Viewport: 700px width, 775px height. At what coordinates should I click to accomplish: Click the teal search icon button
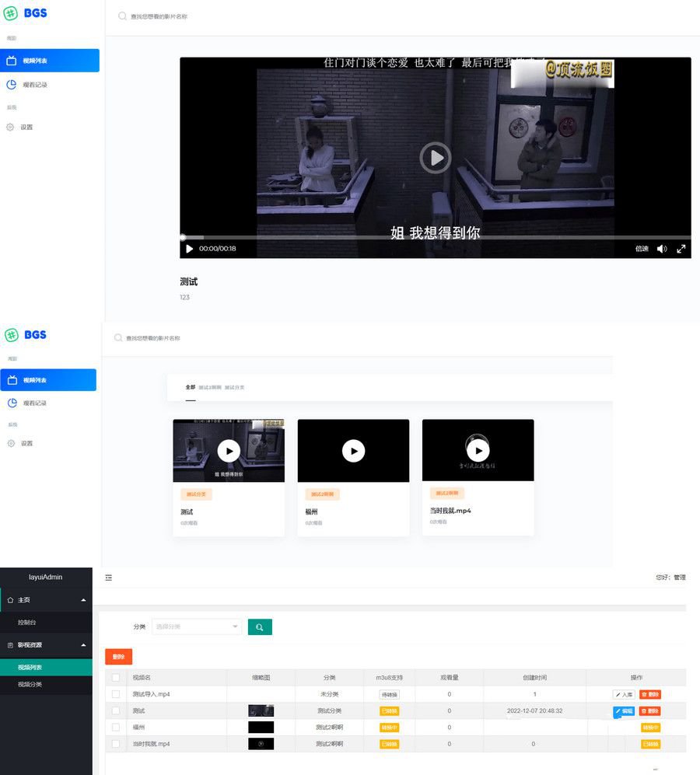click(260, 627)
